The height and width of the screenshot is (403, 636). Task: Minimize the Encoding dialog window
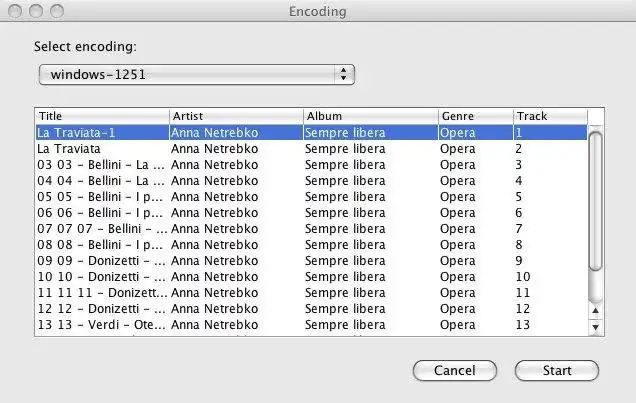click(36, 11)
